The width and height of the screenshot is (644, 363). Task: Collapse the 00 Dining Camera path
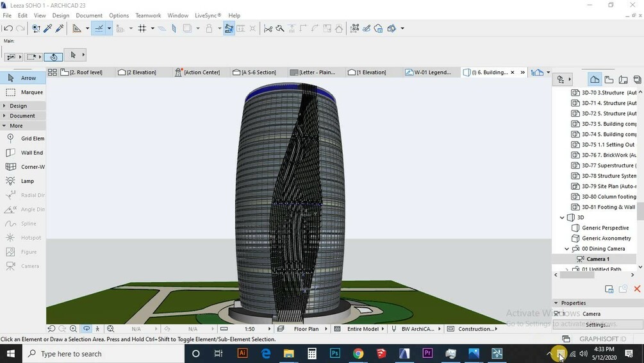567,249
